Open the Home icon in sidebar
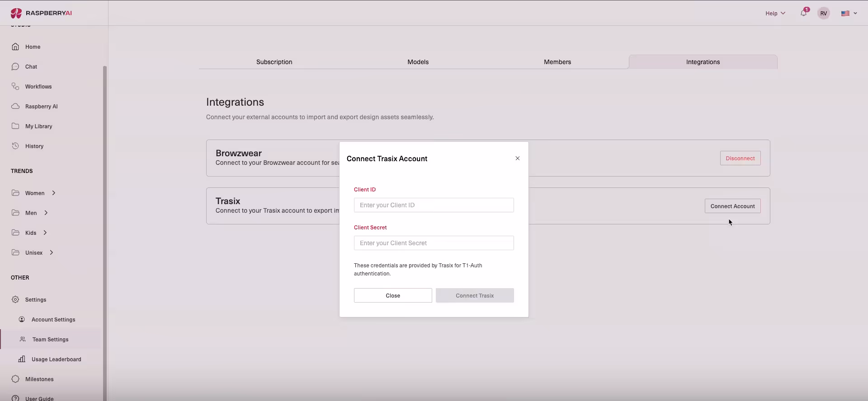The width and height of the screenshot is (868, 401). click(x=15, y=47)
